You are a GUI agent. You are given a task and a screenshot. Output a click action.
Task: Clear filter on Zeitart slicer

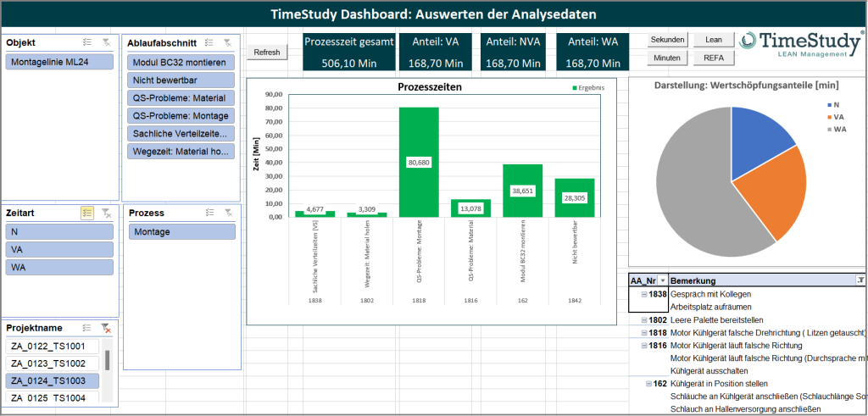click(106, 213)
